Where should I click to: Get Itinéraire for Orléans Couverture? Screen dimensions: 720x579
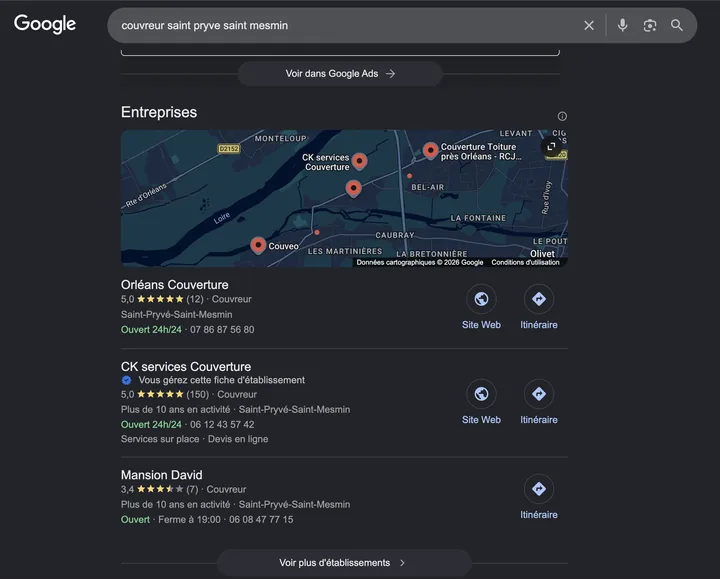pyautogui.click(x=539, y=299)
